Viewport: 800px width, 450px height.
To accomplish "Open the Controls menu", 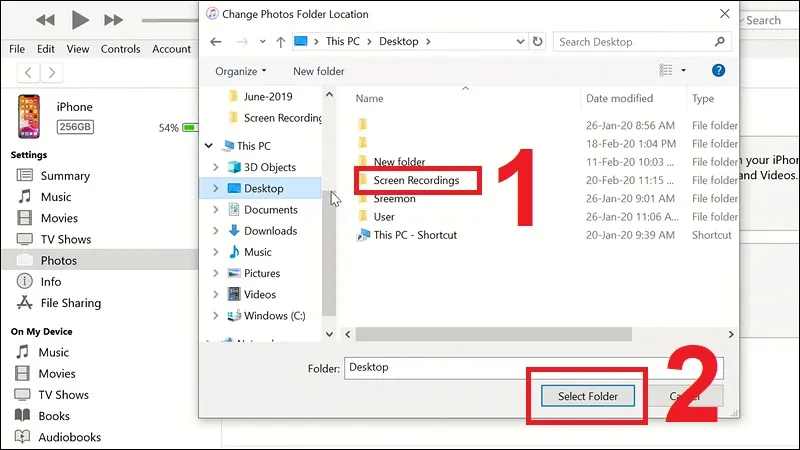I will coord(120,49).
